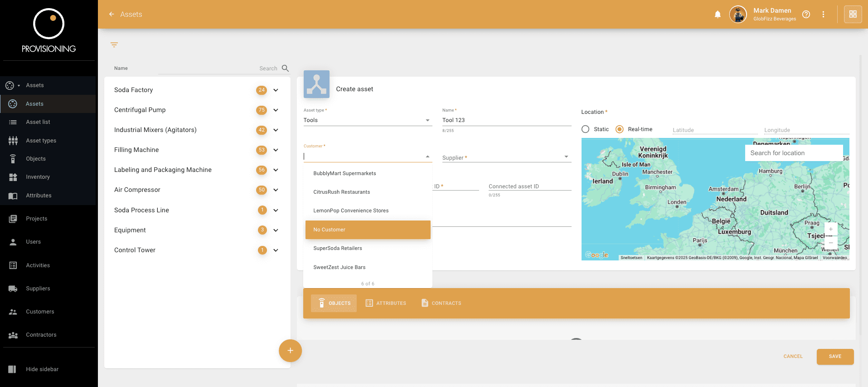Choose LemonPop Convenience Stores option

(368, 211)
